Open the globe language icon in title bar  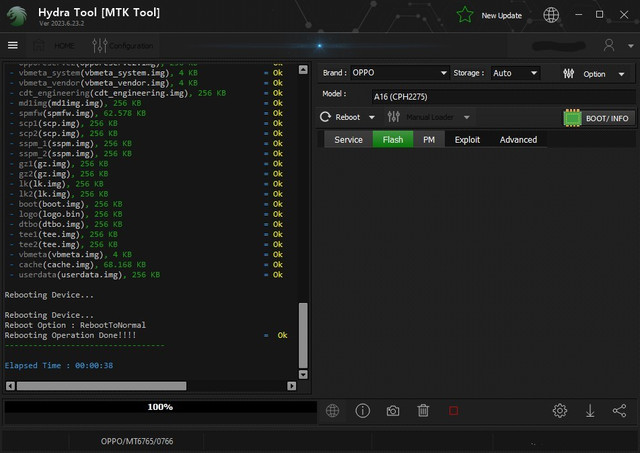pos(551,15)
